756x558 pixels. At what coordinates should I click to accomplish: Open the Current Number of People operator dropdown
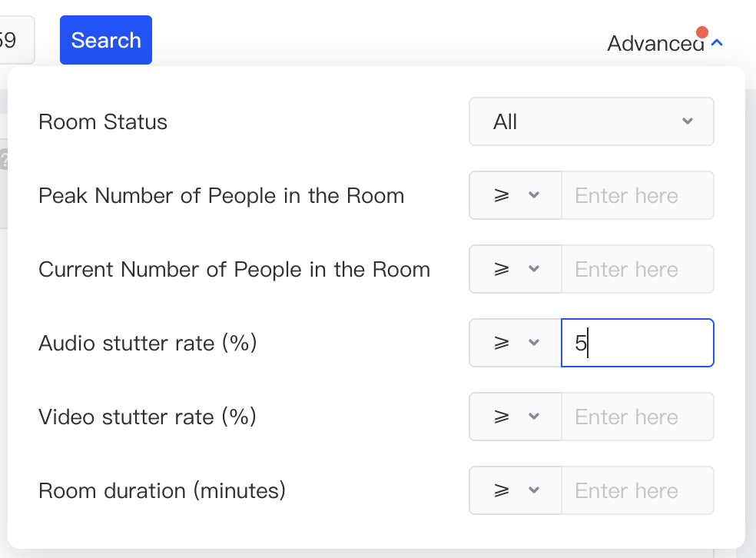pos(516,269)
